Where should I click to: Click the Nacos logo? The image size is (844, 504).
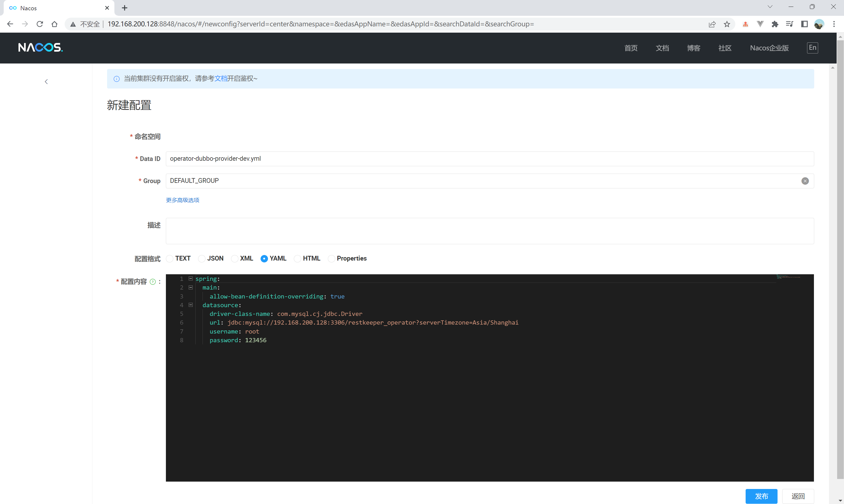pos(40,47)
